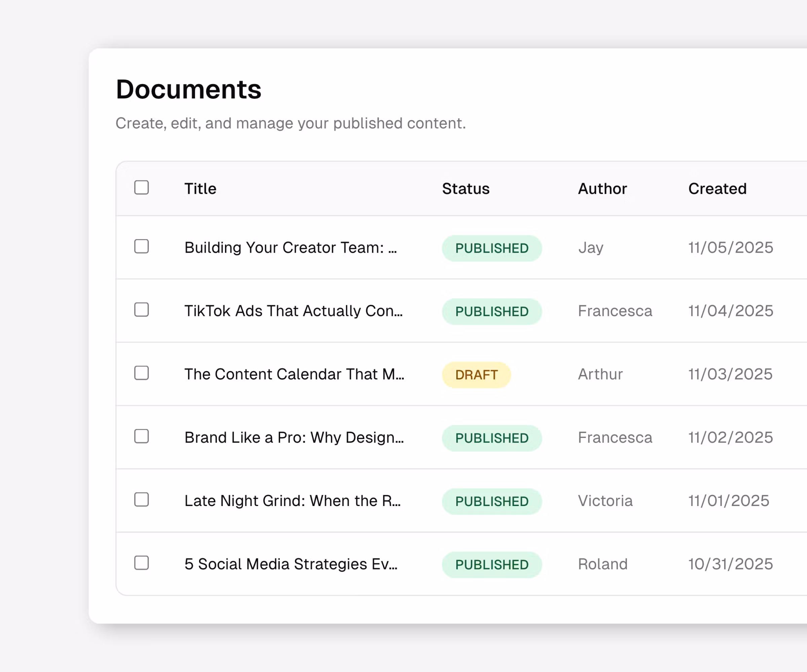This screenshot has width=807, height=672.
Task: Click PUBLISHED badge in Roland's row
Action: [x=492, y=565]
